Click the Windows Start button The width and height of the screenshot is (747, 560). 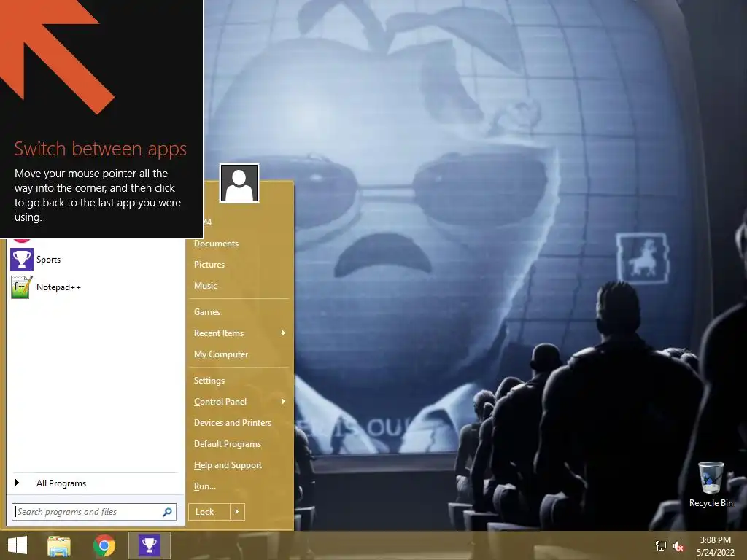pos(18,545)
